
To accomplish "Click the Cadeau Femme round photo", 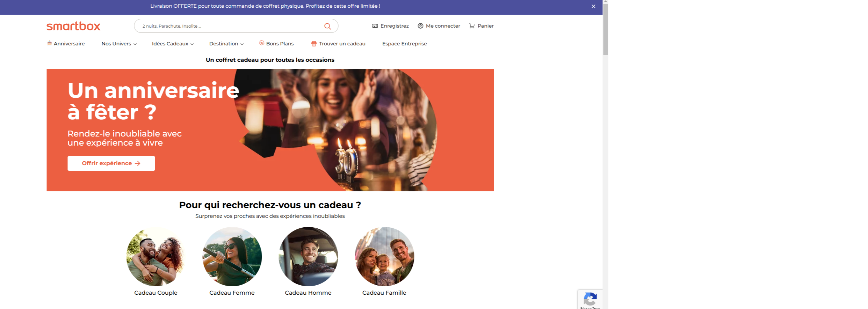I will pos(232,257).
